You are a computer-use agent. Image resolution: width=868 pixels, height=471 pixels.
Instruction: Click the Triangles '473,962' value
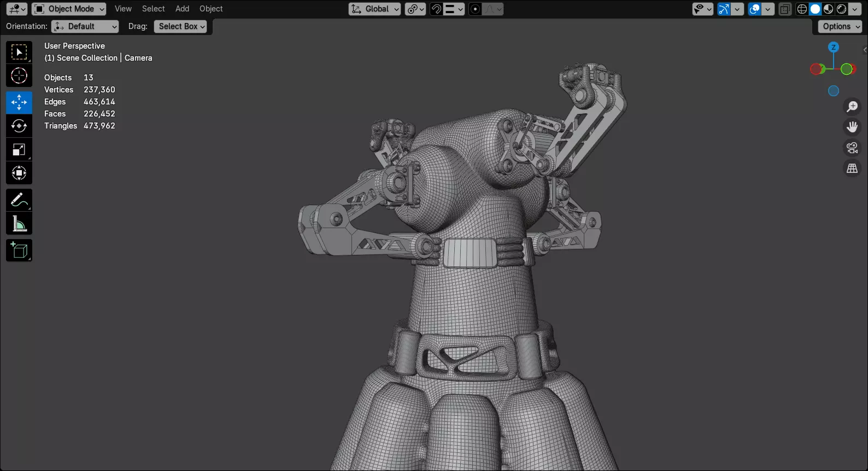point(99,126)
